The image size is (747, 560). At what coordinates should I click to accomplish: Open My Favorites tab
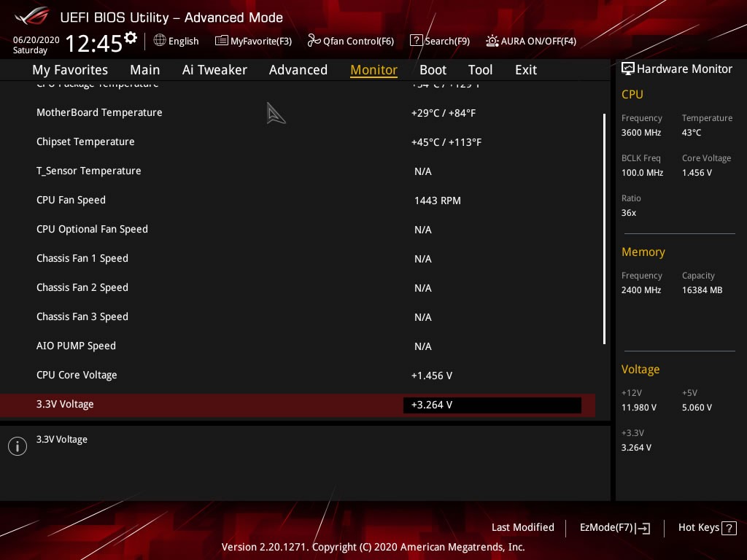(x=70, y=70)
